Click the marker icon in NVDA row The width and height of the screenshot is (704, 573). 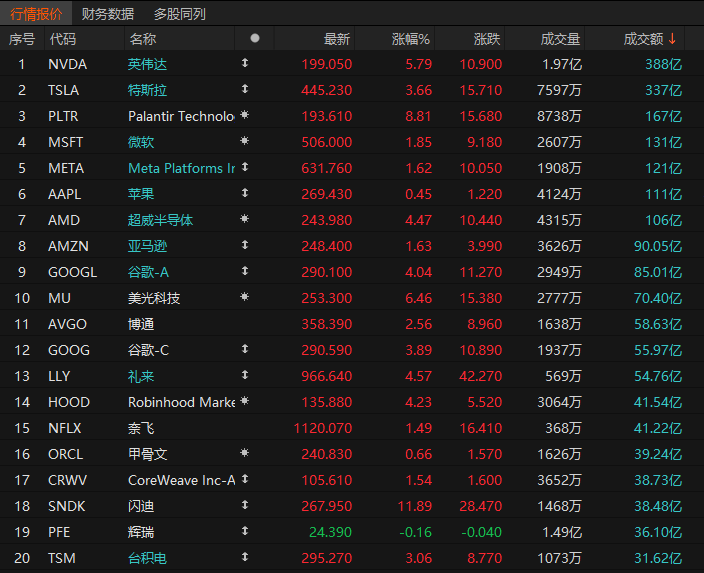245,63
